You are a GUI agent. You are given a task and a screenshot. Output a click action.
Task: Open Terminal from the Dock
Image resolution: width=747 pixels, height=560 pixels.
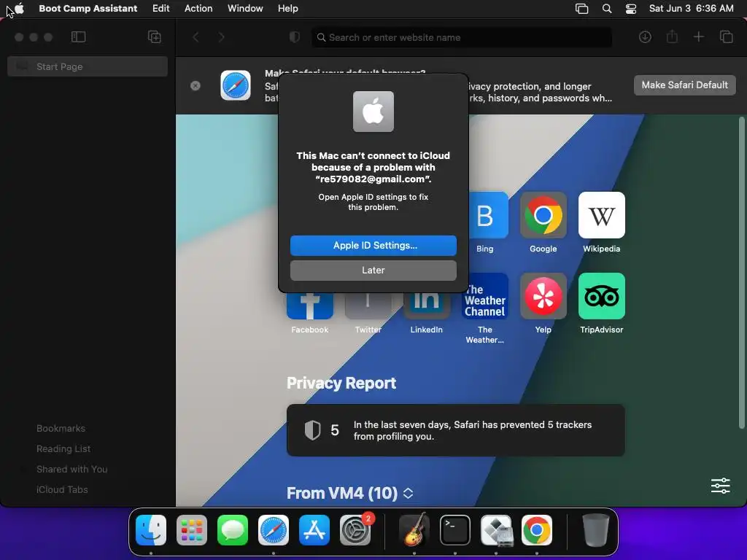[455, 531]
